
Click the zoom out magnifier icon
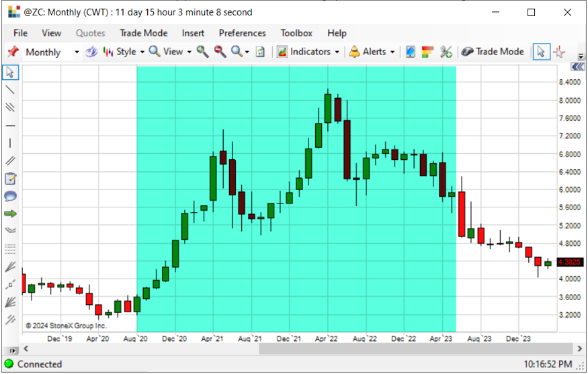pyautogui.click(x=220, y=52)
